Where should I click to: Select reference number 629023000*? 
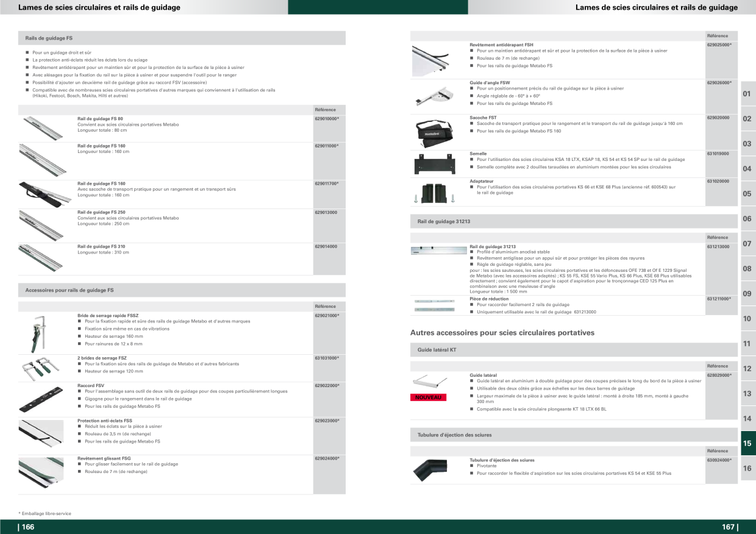coord(327,421)
